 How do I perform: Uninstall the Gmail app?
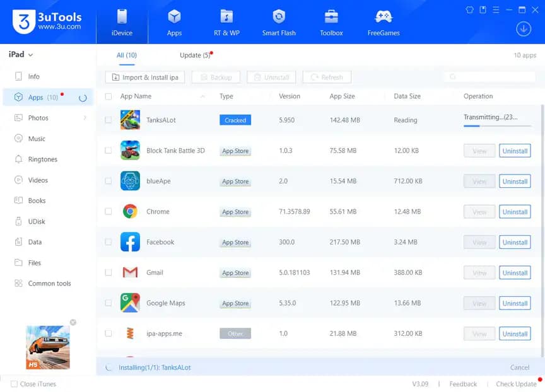click(515, 272)
